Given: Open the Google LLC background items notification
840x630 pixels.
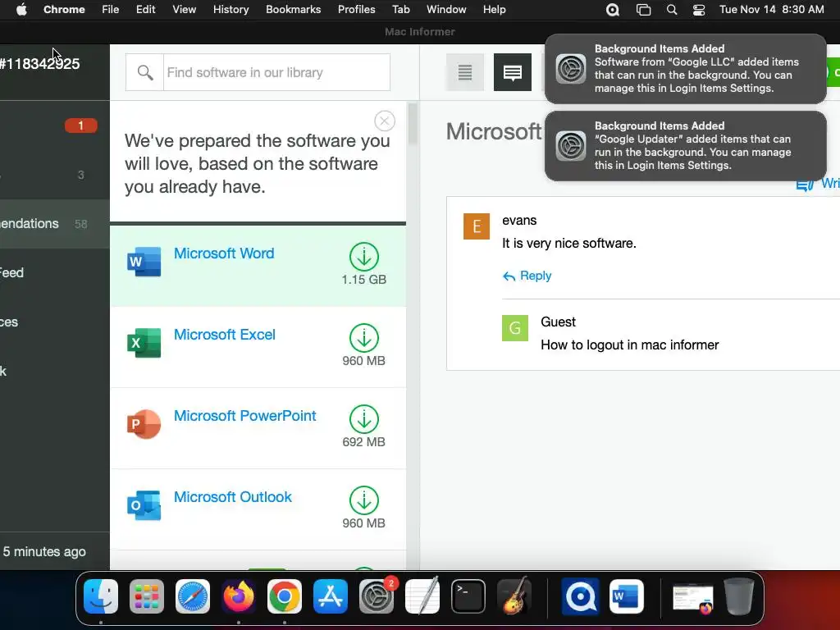Looking at the screenshot, I should 686,69.
